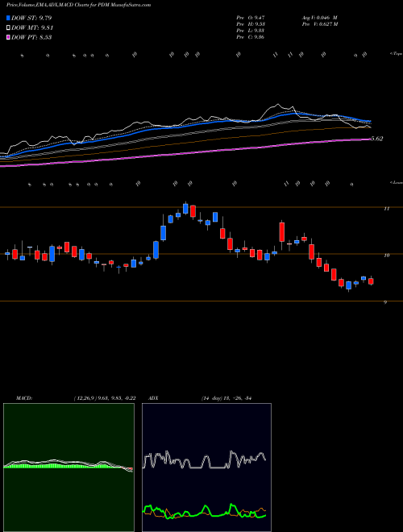Viewport: 403px width, 532px height.
Task: Click the price axis label 10
Action: pyautogui.click(x=386, y=256)
